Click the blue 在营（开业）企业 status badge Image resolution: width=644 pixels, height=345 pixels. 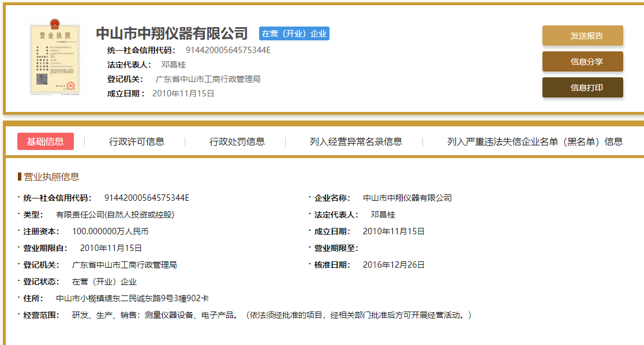point(294,33)
